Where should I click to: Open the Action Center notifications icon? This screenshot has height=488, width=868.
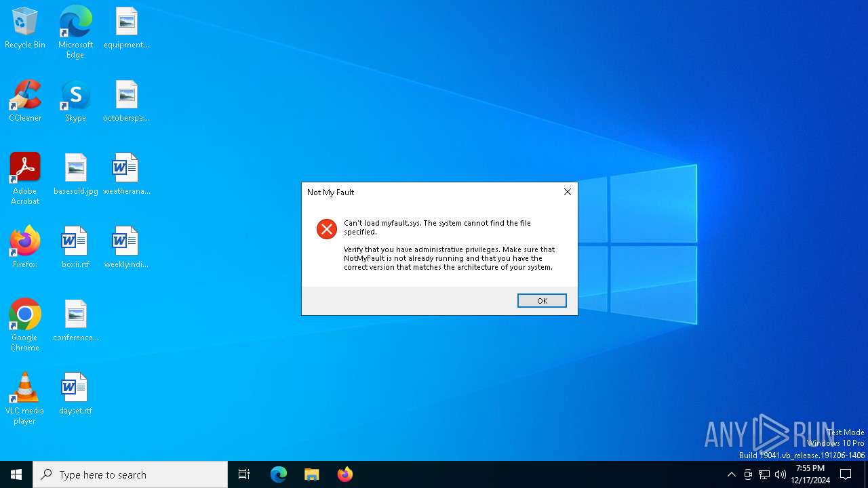846,474
